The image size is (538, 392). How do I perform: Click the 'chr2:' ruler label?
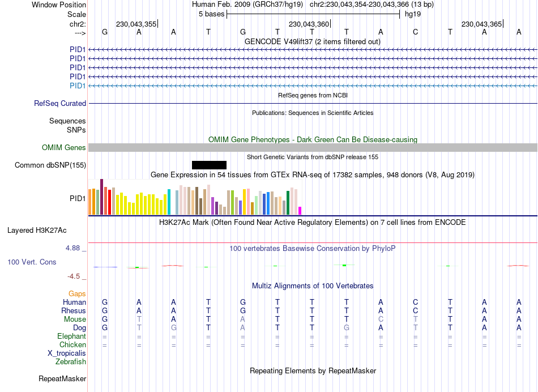point(78,24)
